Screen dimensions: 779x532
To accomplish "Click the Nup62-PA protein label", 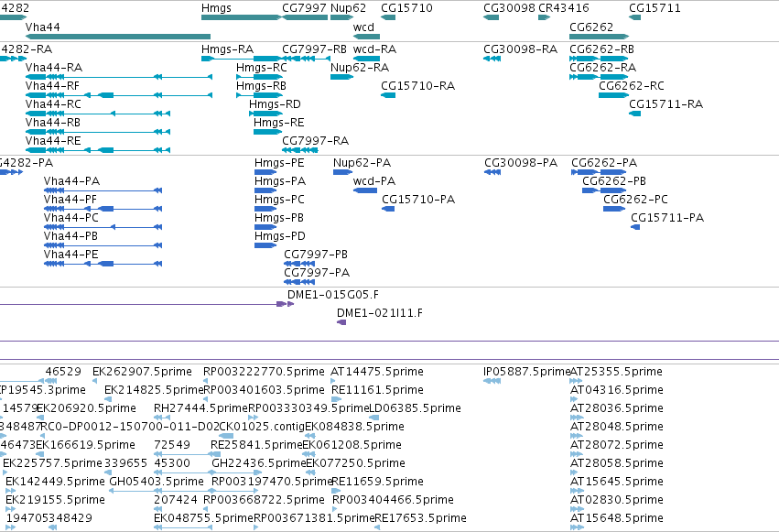I will coord(362,163).
